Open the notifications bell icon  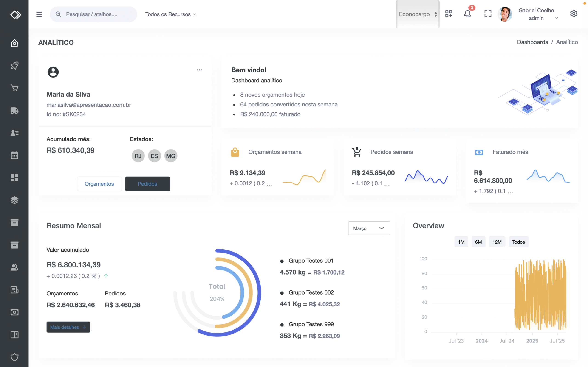pos(467,14)
